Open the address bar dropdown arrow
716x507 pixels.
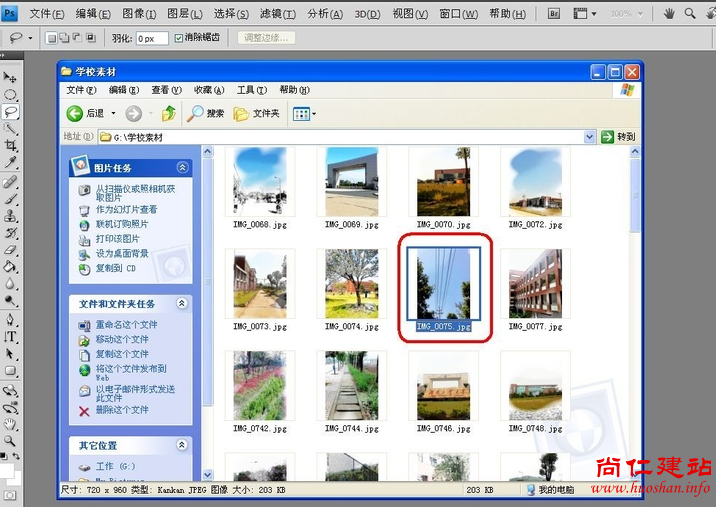tap(590, 137)
